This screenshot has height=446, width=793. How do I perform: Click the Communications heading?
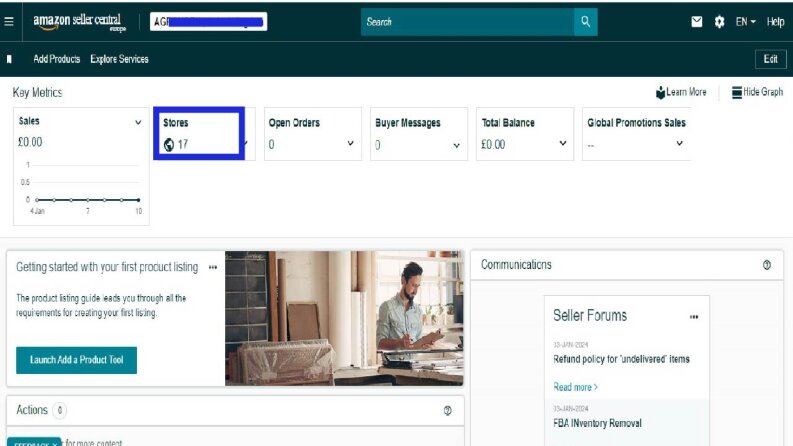[x=516, y=264]
